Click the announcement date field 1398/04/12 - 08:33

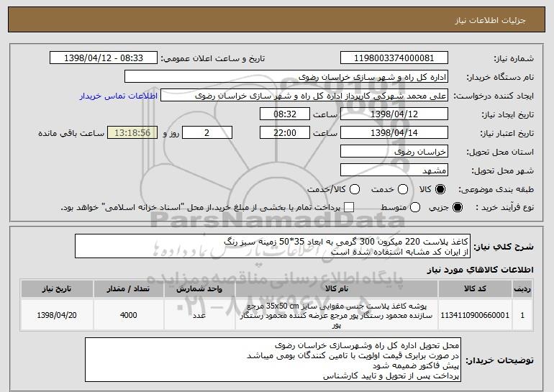tap(104, 58)
